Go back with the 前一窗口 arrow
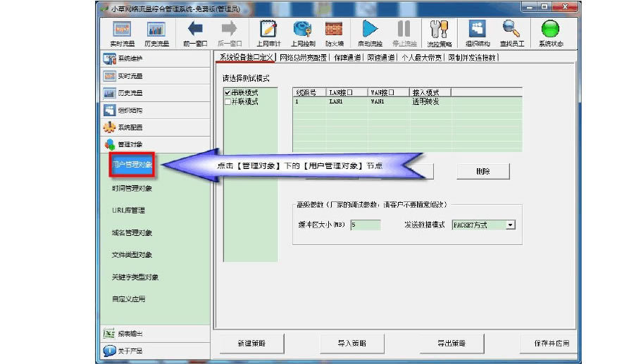 195,34
